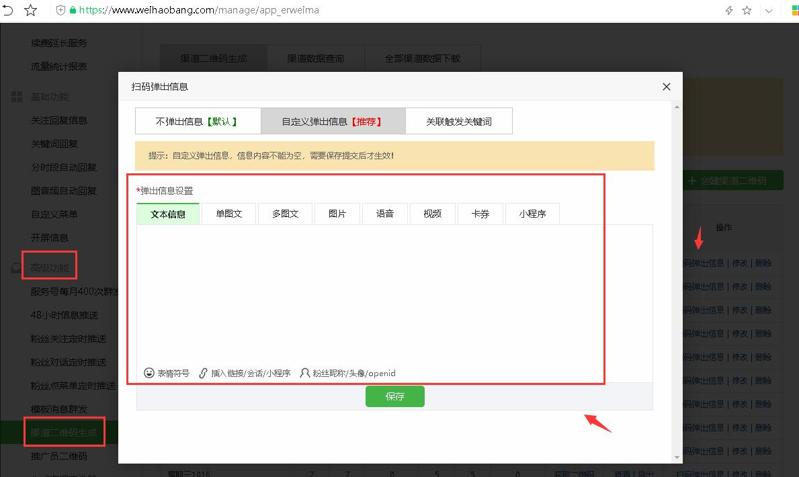Screen dimensions: 799x477
Task: Click the green padlock HTTPS icon
Action: [73, 10]
